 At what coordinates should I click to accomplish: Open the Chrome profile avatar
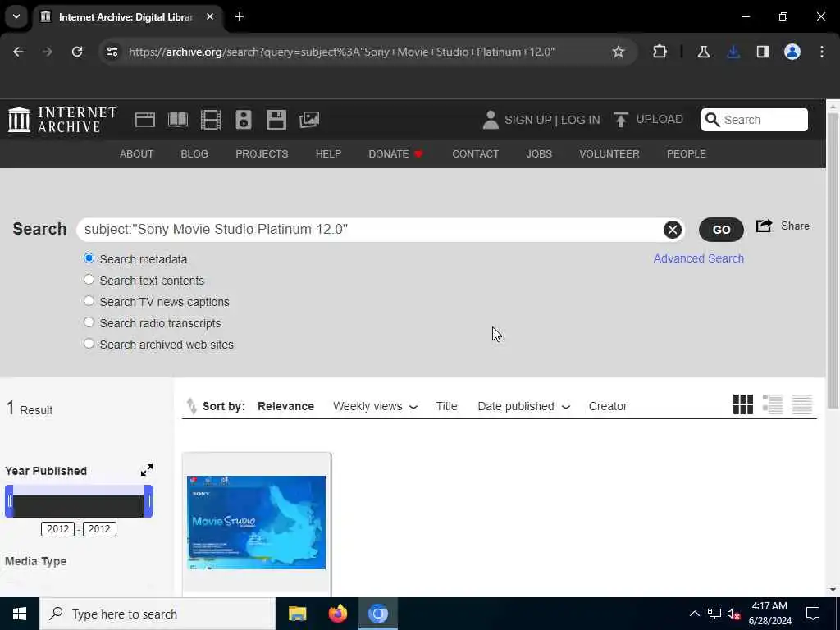(792, 52)
